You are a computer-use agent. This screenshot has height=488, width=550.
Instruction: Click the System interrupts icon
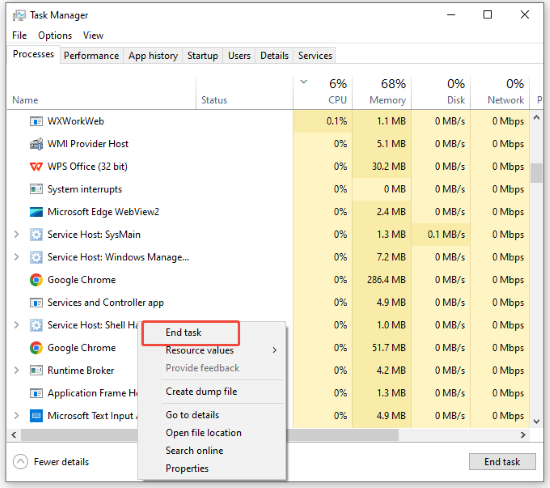point(36,189)
